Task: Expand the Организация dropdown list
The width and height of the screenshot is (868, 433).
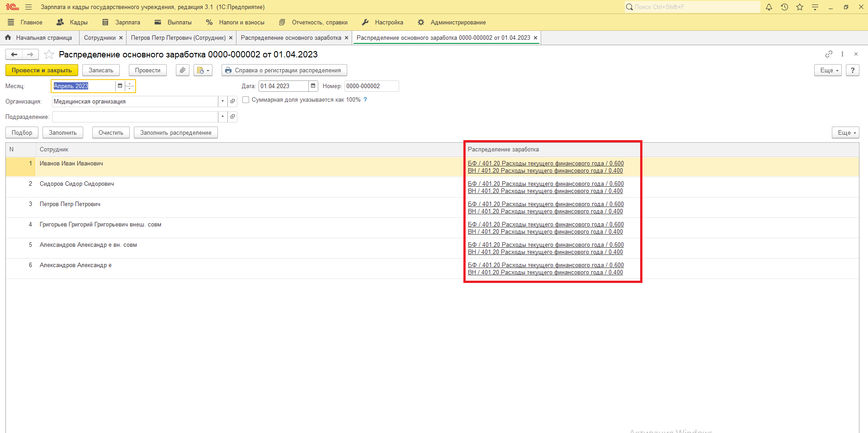Action: [x=222, y=102]
